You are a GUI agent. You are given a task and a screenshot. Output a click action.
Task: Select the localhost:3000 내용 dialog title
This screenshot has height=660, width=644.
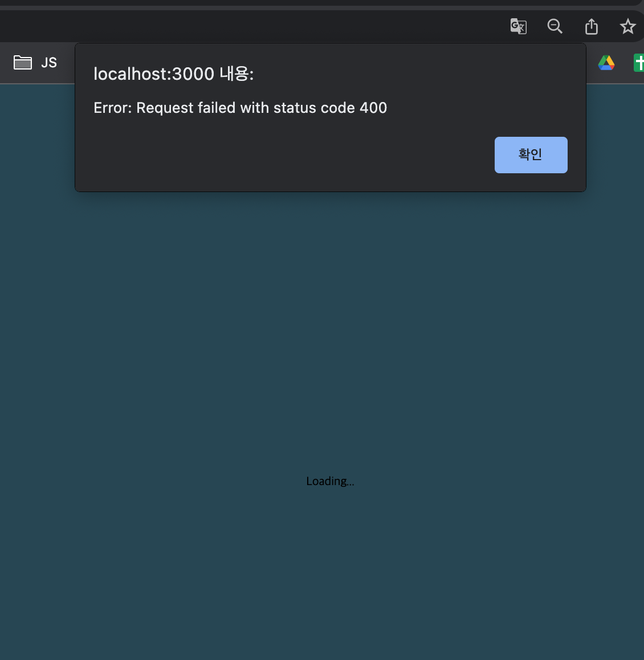point(173,74)
